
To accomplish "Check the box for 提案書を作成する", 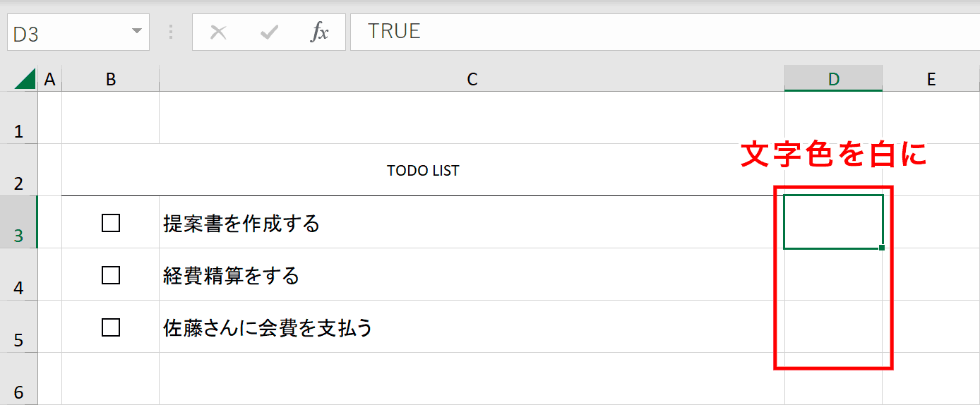I will (111, 223).
